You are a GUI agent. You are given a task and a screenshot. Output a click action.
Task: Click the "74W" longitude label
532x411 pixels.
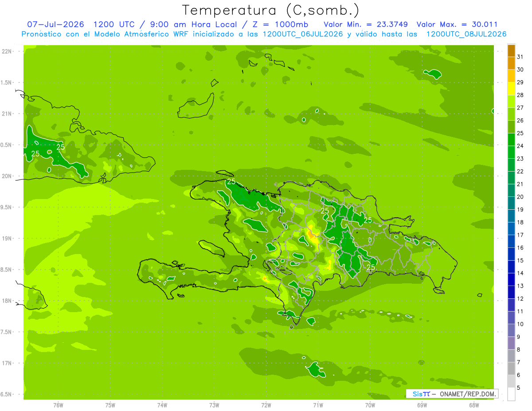point(162,405)
